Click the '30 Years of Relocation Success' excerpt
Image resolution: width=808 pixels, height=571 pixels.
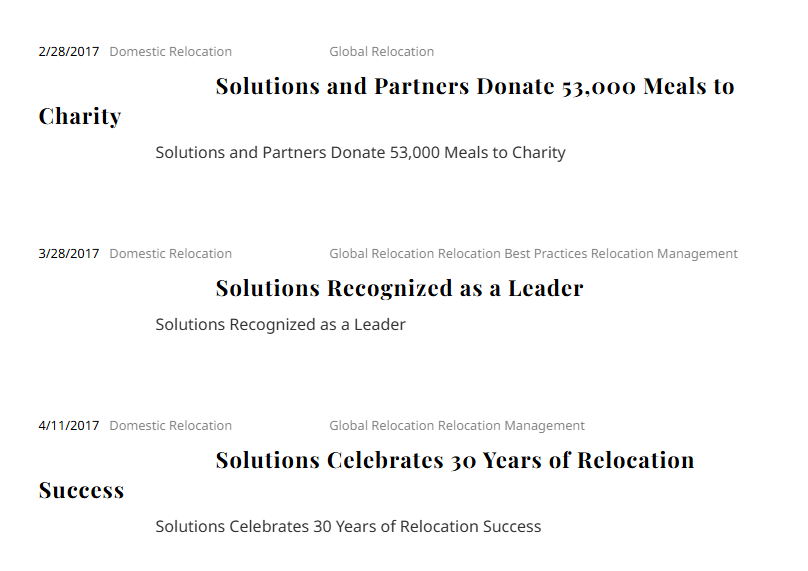tap(348, 527)
